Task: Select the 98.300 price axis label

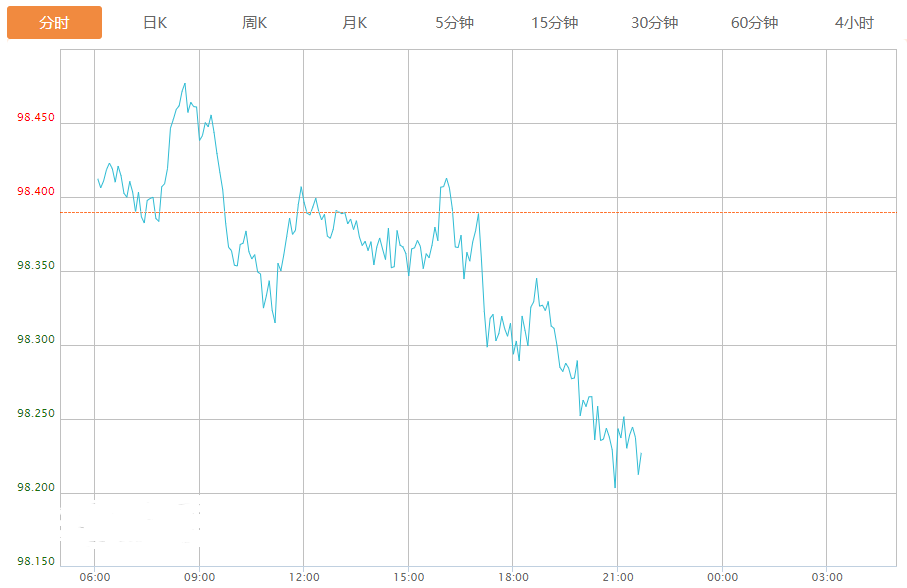Action: pyautogui.click(x=35, y=340)
